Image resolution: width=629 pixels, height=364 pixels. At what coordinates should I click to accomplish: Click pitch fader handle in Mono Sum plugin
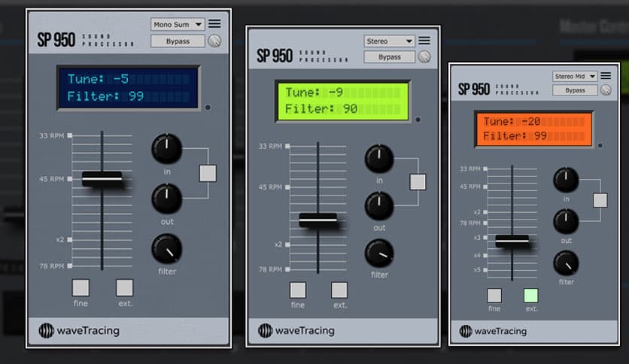point(102,178)
